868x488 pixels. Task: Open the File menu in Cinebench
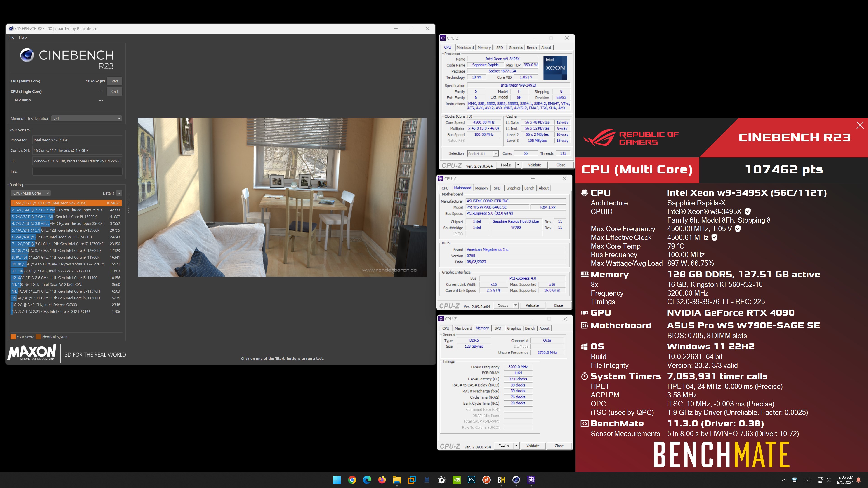[x=12, y=37]
